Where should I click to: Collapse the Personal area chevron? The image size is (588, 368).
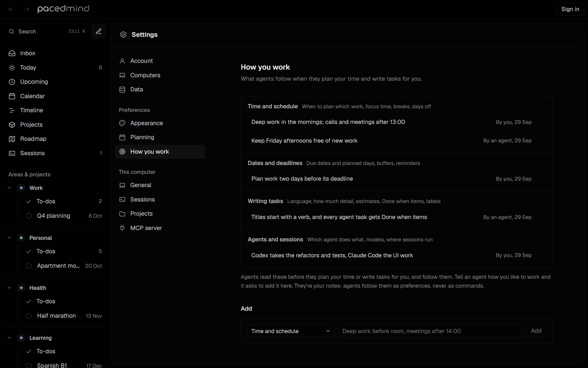(x=9, y=238)
